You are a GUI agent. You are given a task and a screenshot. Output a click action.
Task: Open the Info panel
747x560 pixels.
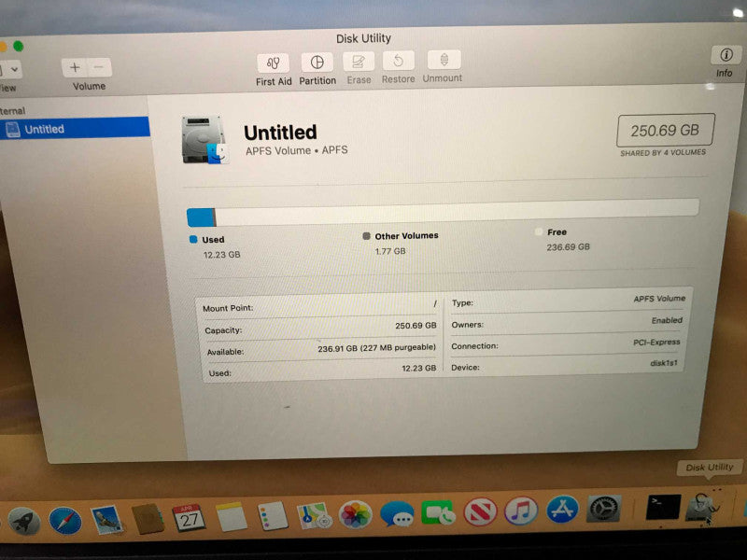726,55
